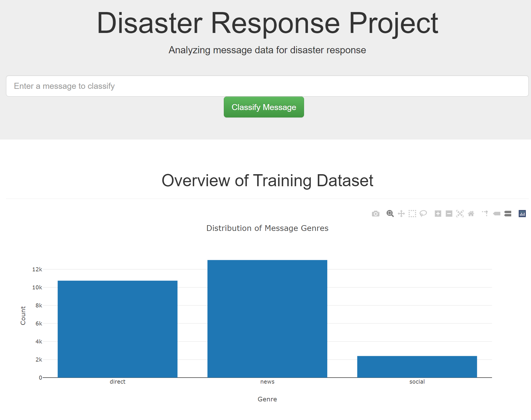Click the Autoscale icon in modebar

coord(460,214)
